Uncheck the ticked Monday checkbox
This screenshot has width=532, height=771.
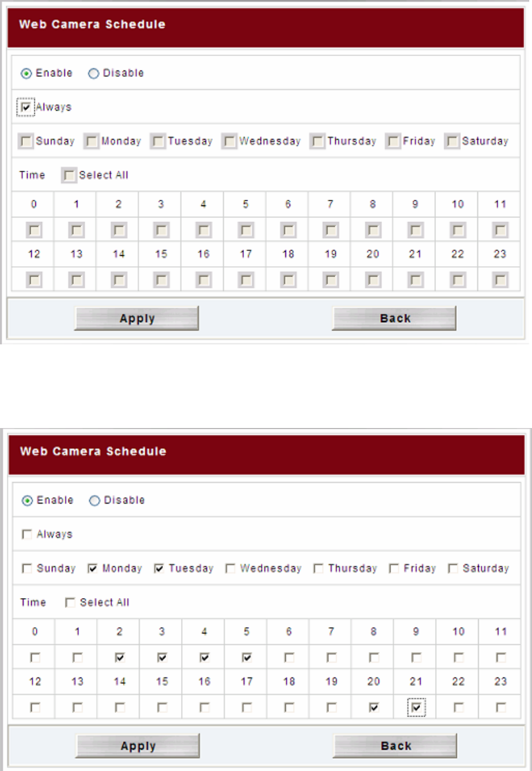click(93, 568)
